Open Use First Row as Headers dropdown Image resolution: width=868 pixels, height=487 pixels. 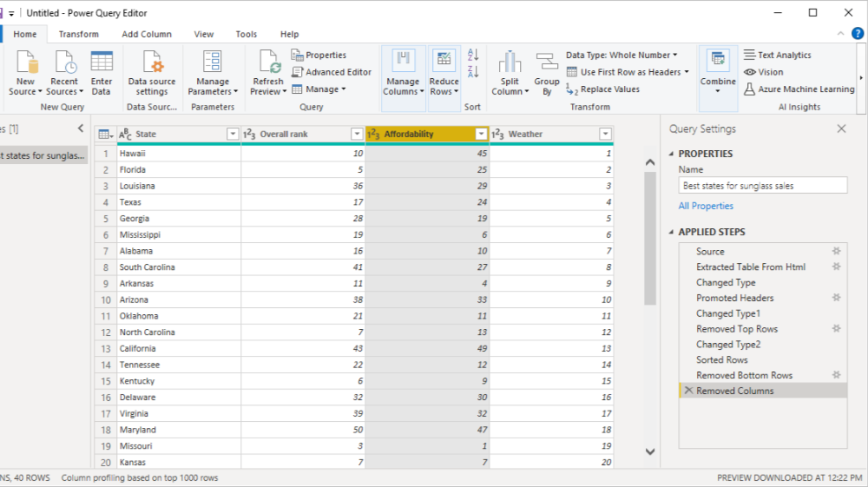coord(628,72)
